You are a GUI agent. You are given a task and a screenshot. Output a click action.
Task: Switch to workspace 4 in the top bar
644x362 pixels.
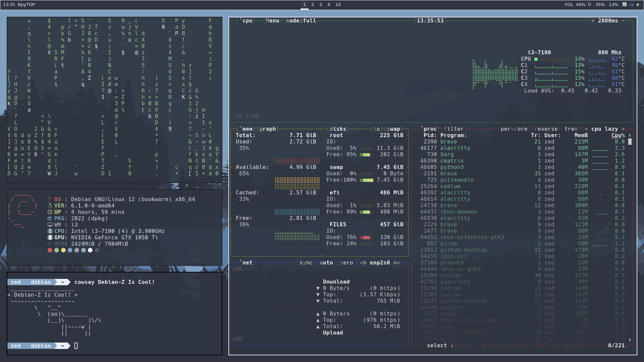pos(328,4)
